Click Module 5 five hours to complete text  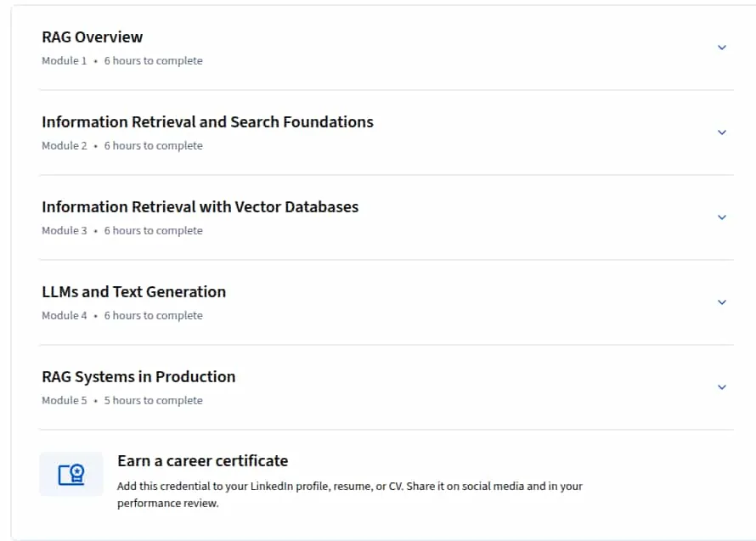coord(122,400)
